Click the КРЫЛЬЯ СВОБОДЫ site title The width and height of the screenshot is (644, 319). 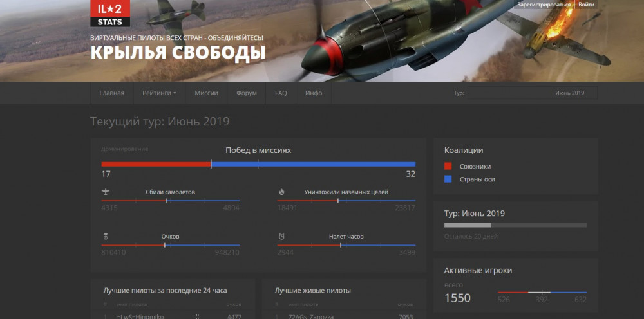(178, 53)
